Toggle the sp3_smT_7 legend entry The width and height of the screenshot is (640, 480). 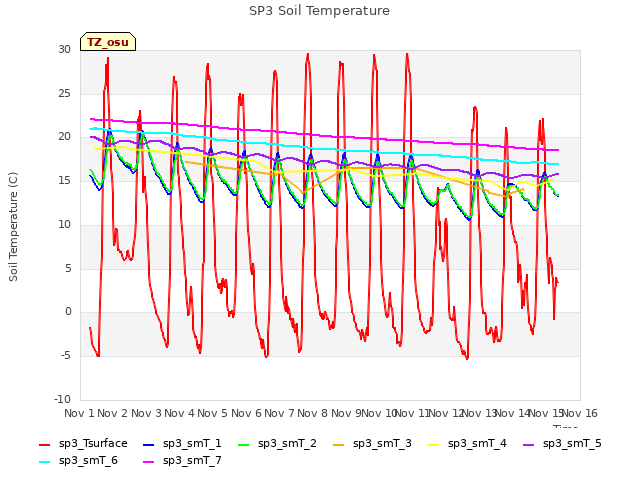182,461
